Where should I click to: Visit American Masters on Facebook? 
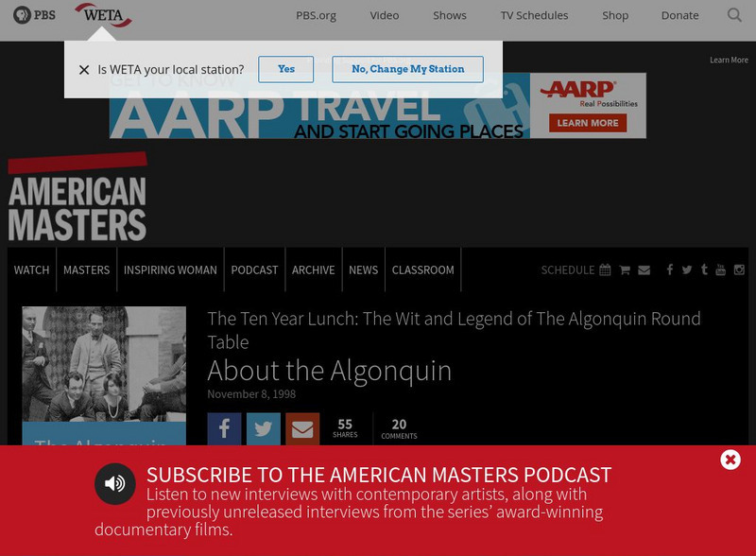coord(670,269)
